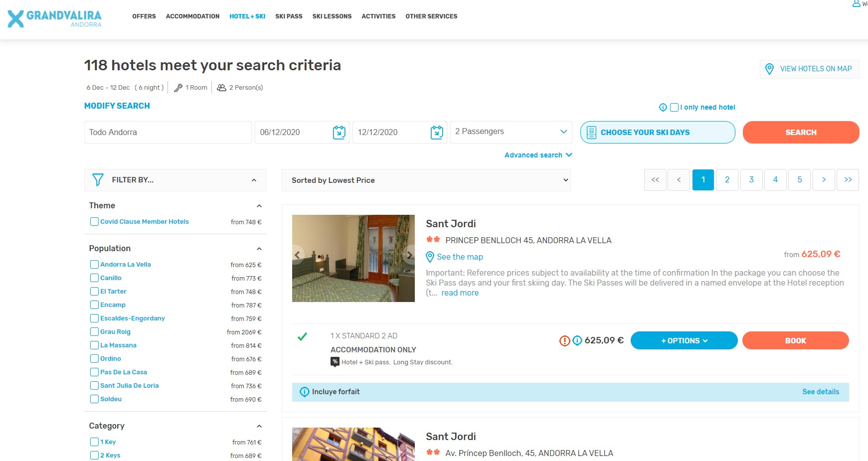Click the Grandvalira Andorra logo
The width and height of the screenshot is (868, 461).
point(54,18)
